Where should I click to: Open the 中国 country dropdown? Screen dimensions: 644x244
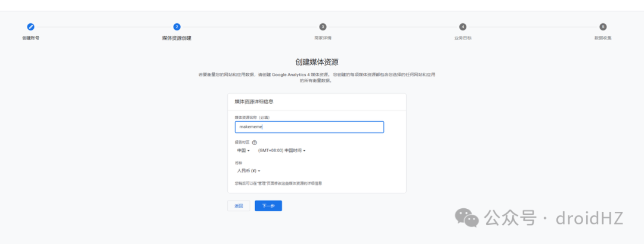coord(243,150)
